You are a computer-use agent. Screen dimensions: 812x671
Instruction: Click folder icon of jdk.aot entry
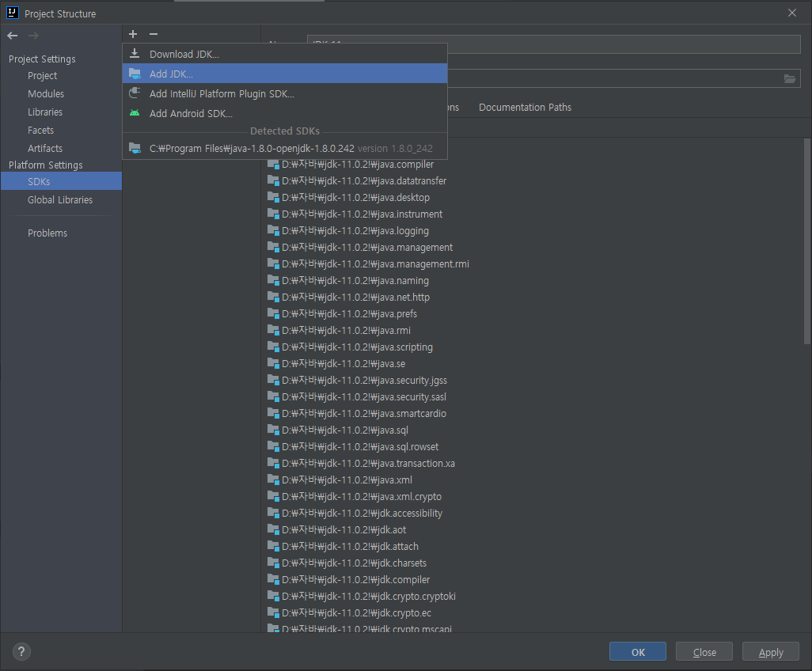(273, 529)
